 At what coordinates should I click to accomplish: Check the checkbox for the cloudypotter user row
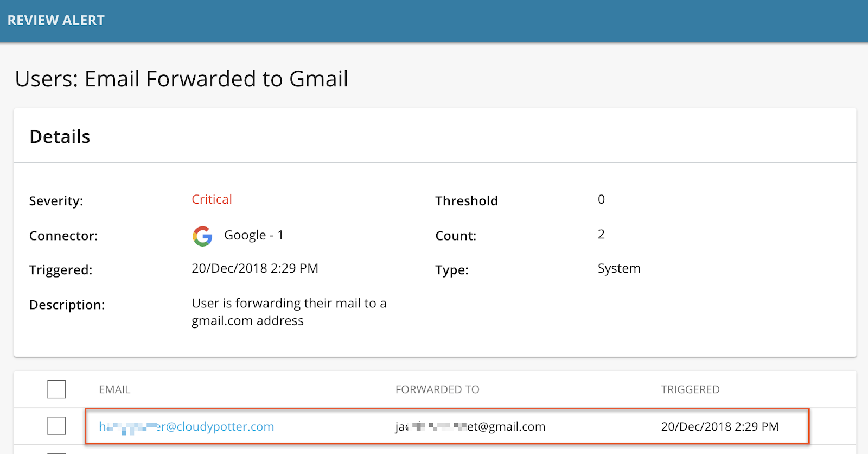pos(56,426)
